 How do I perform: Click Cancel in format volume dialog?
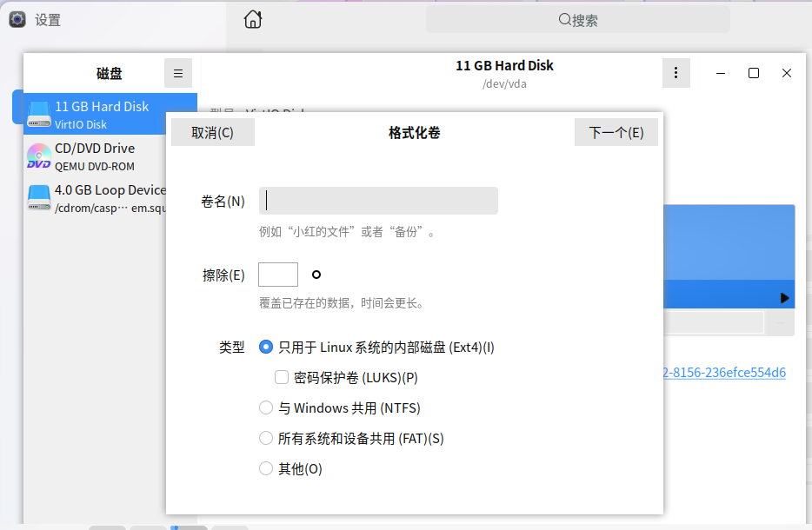[x=213, y=132]
